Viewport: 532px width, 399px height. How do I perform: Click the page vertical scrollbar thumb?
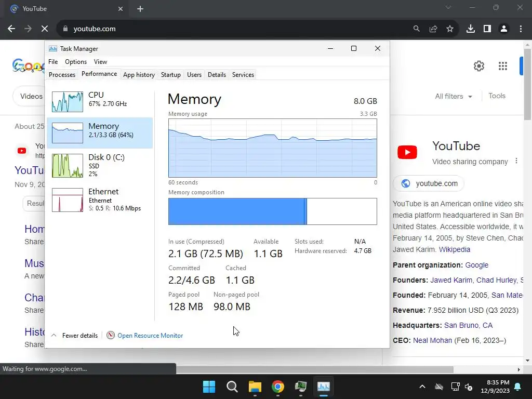click(x=527, y=84)
